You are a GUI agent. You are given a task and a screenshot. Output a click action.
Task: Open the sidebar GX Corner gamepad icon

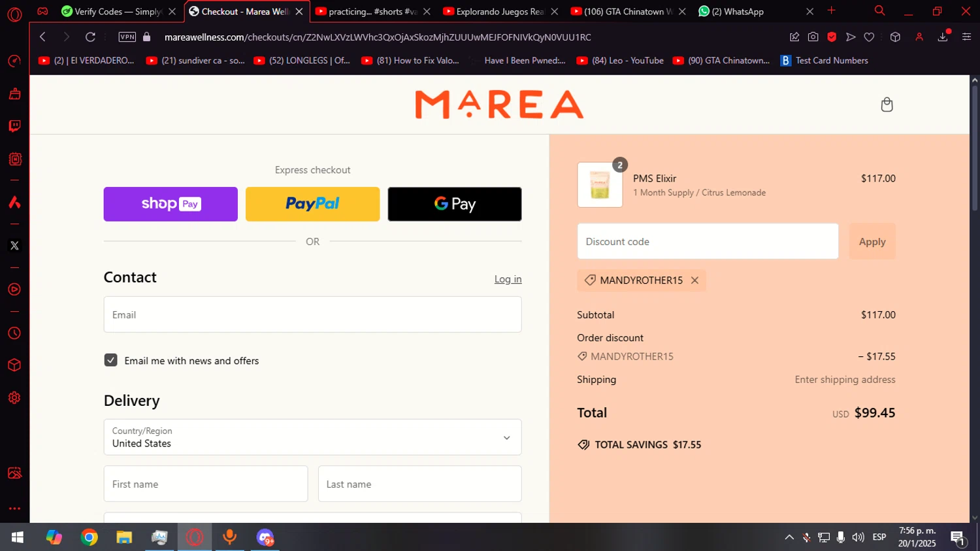pos(42,11)
